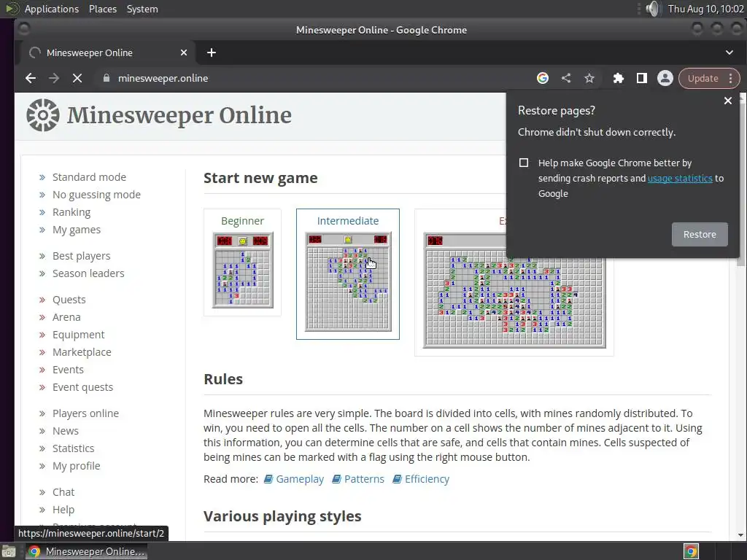View Players online
The width and height of the screenshot is (747, 560).
86,413
